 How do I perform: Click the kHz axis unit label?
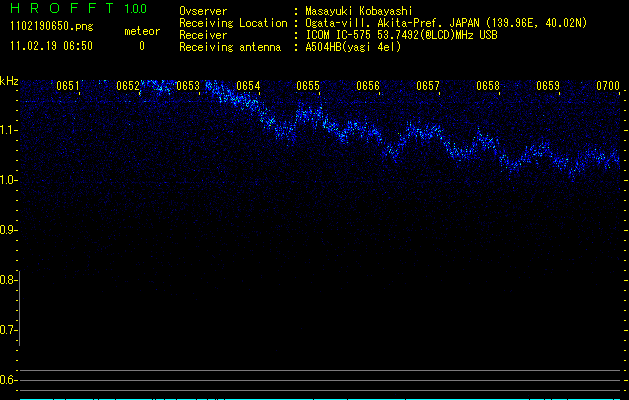point(9,81)
